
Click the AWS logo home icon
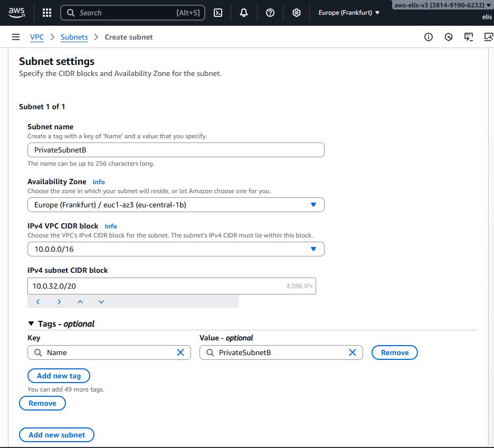tap(16, 13)
